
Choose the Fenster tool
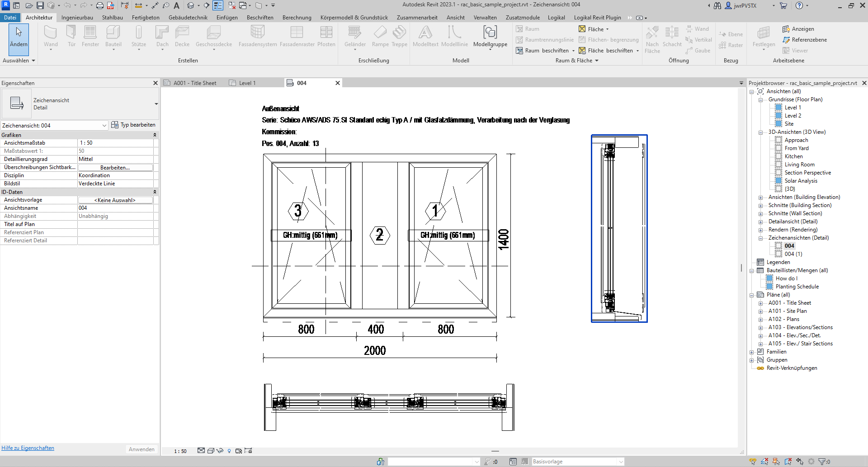(90, 36)
